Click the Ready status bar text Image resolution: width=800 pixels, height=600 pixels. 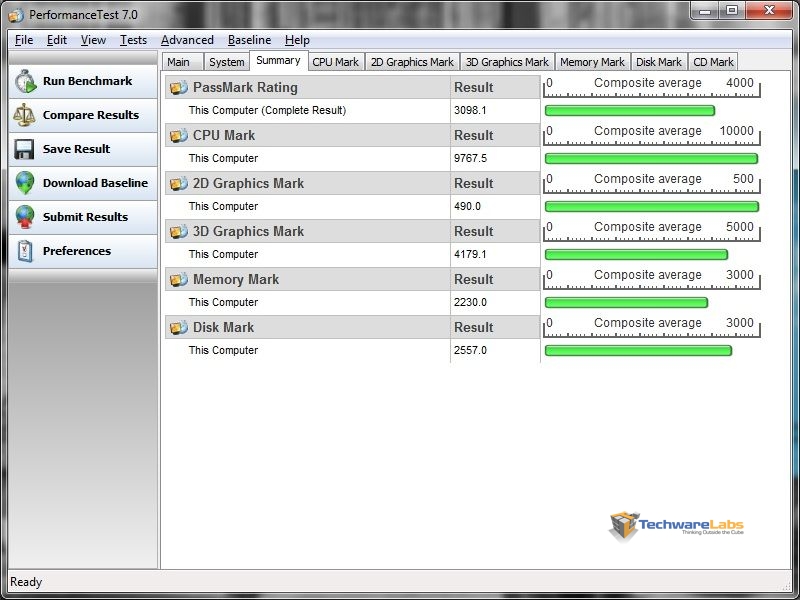(x=26, y=582)
